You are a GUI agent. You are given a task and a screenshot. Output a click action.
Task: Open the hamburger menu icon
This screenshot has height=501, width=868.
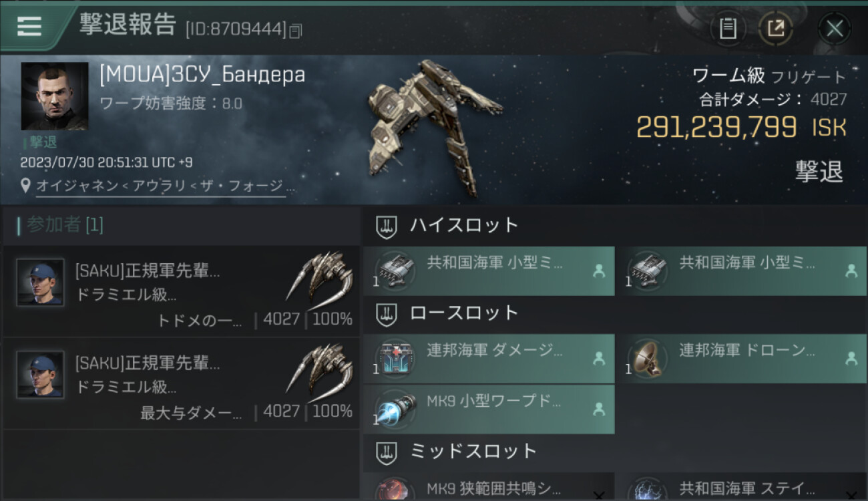(x=29, y=26)
